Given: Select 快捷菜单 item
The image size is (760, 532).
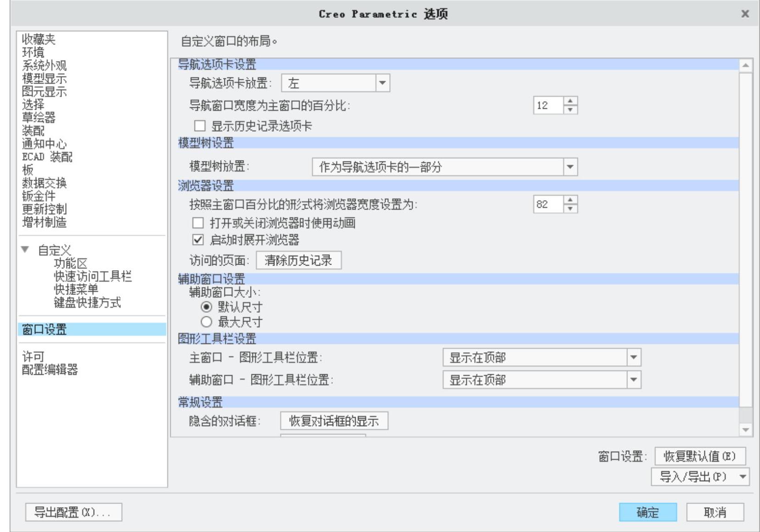Looking at the screenshot, I should point(76,289).
